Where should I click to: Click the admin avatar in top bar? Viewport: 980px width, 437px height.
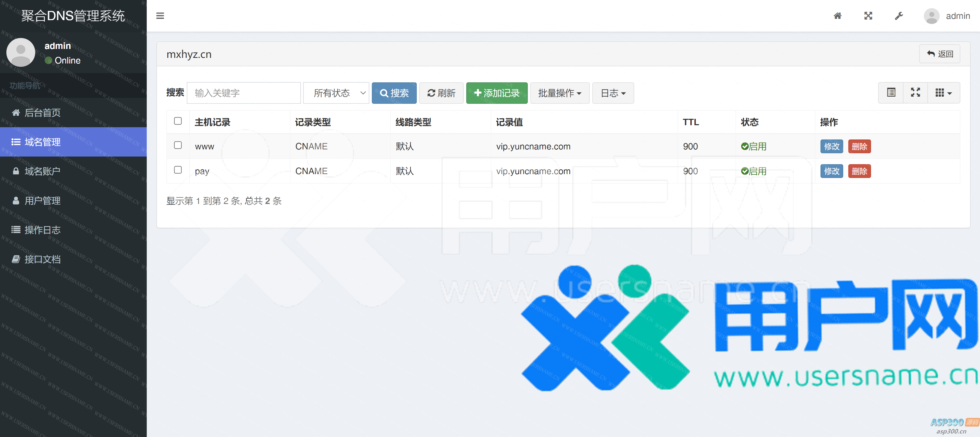pos(931,16)
